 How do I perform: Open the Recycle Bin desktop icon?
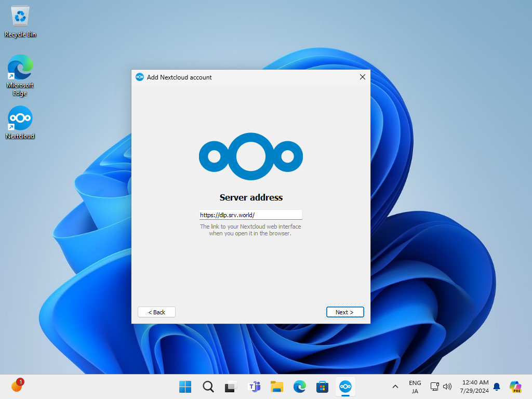[20, 22]
